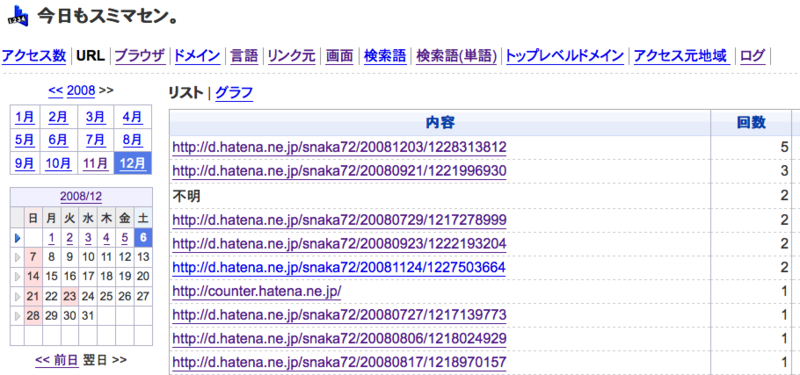The image size is (800, 375).
Task: Select 3月 in month grid
Action: [x=95, y=117]
